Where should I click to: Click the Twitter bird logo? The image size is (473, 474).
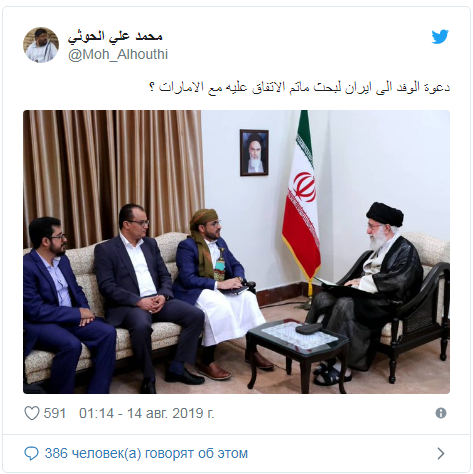440,37
